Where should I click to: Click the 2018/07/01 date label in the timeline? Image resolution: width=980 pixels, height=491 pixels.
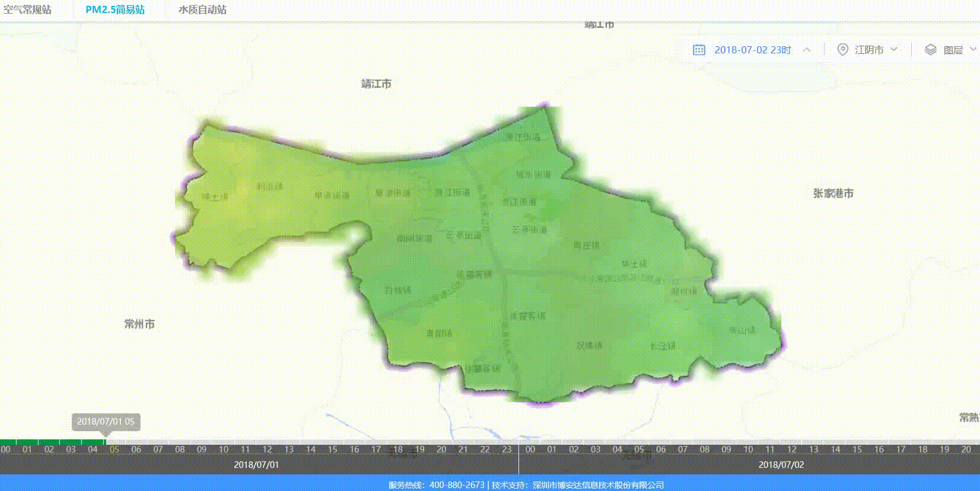coord(256,464)
